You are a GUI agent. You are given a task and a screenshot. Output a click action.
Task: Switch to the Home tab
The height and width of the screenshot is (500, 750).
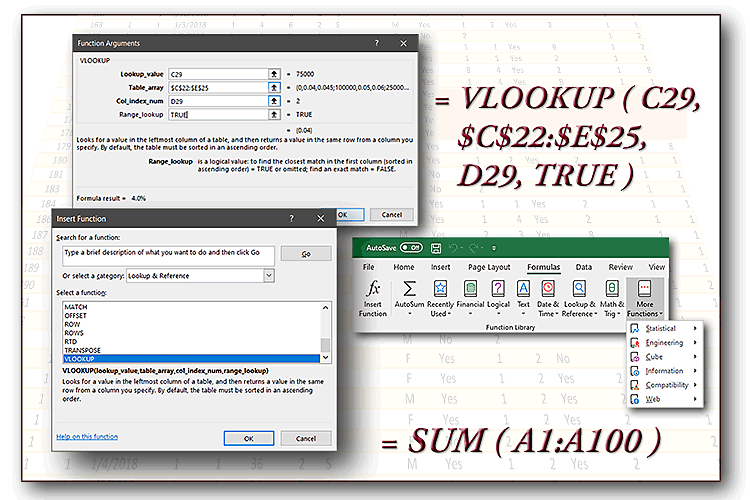pos(404,267)
